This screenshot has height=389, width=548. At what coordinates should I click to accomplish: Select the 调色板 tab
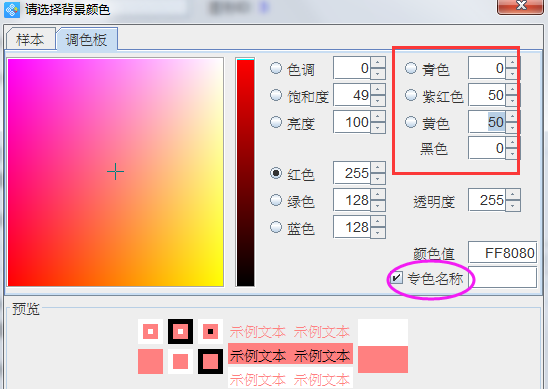point(86,39)
